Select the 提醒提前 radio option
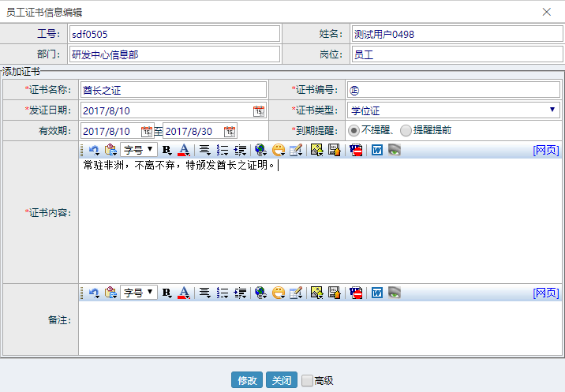565x392 pixels. (x=406, y=130)
